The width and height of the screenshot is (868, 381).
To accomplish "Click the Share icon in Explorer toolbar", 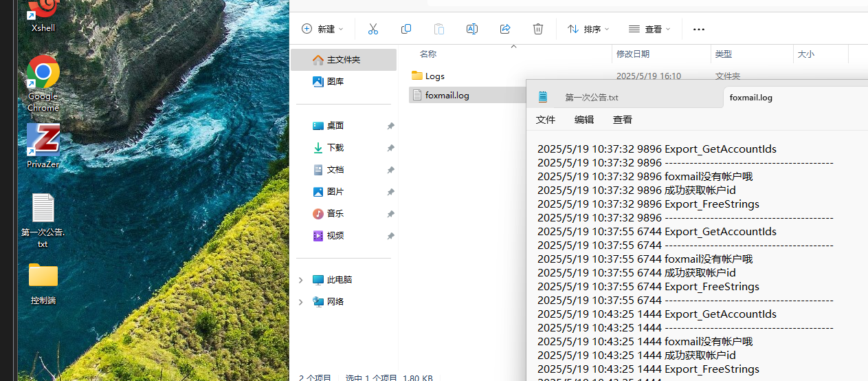I will click(x=505, y=29).
